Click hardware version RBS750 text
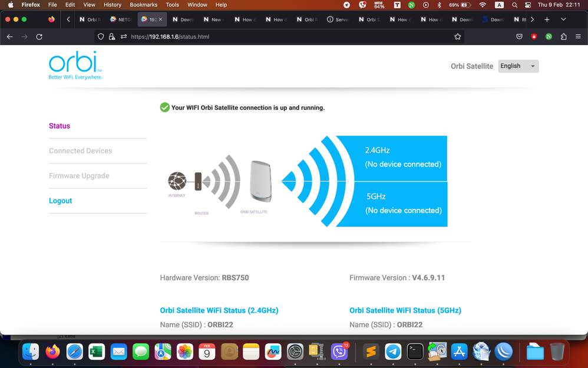This screenshot has width=588, height=368. (x=235, y=278)
